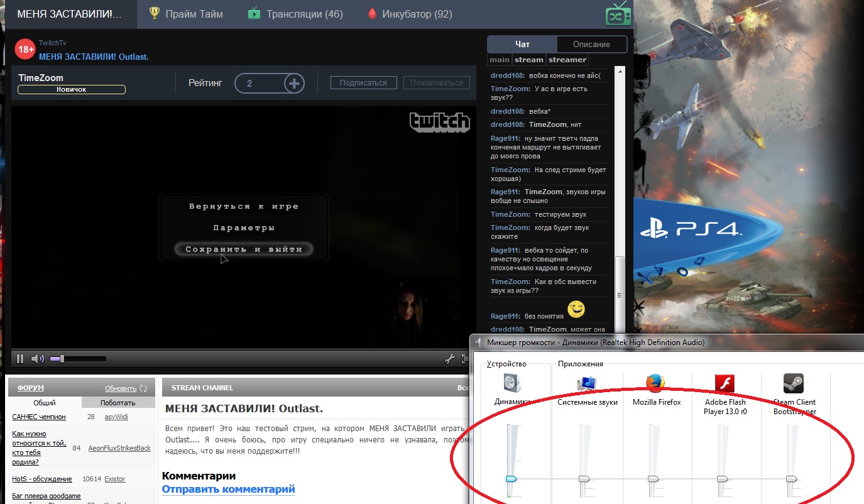The height and width of the screenshot is (504, 864).
Task: Select the main chat channel tab
Action: pos(500,60)
